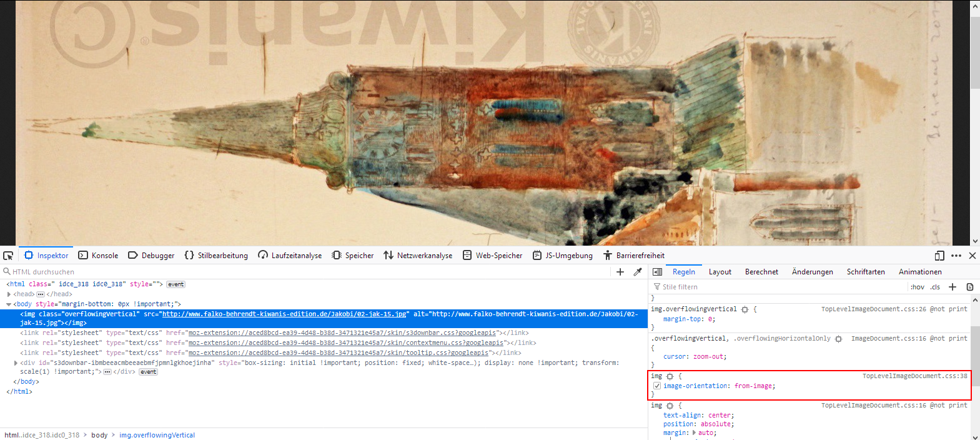The width and height of the screenshot is (980, 440).
Task: Expand the head element node
Action: point(9,294)
